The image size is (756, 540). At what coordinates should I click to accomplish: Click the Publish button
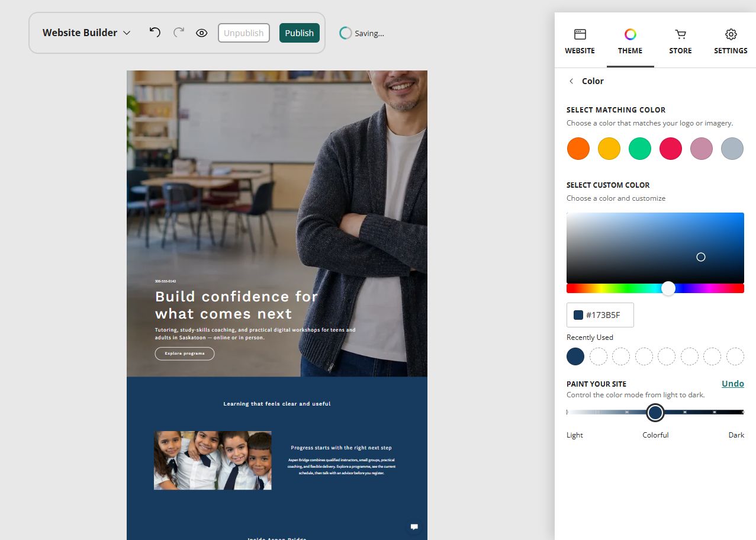click(x=300, y=33)
